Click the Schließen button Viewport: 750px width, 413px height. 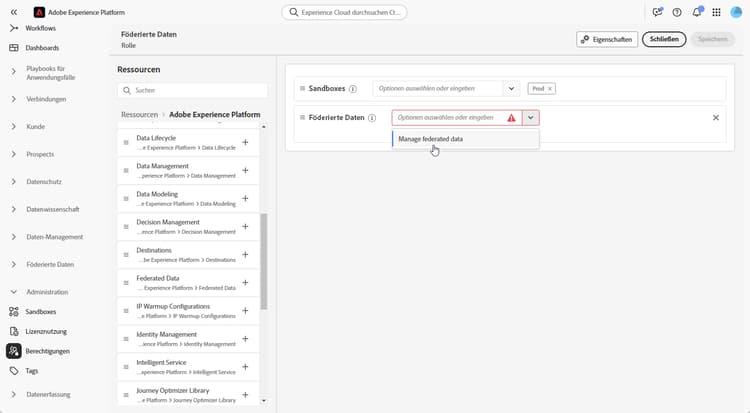[x=664, y=39]
